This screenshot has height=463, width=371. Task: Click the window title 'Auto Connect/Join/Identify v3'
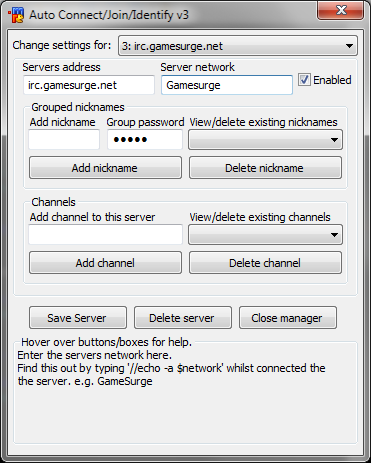click(x=109, y=15)
